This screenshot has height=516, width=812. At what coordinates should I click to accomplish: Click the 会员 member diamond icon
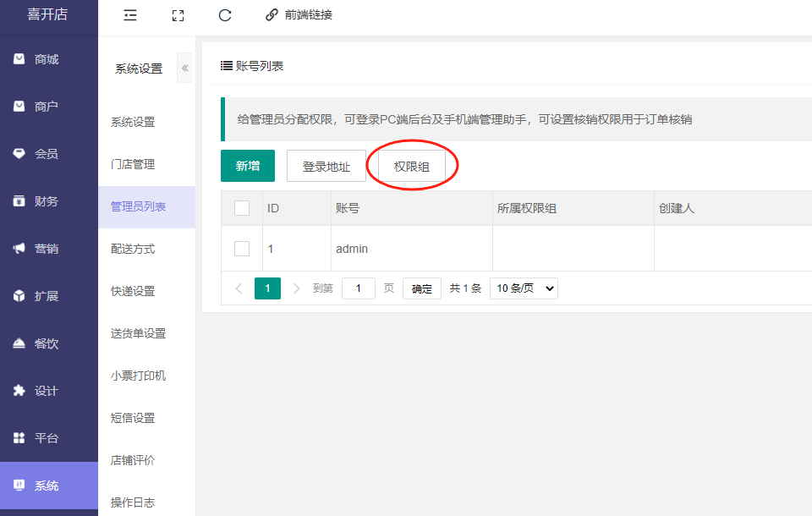[19, 154]
